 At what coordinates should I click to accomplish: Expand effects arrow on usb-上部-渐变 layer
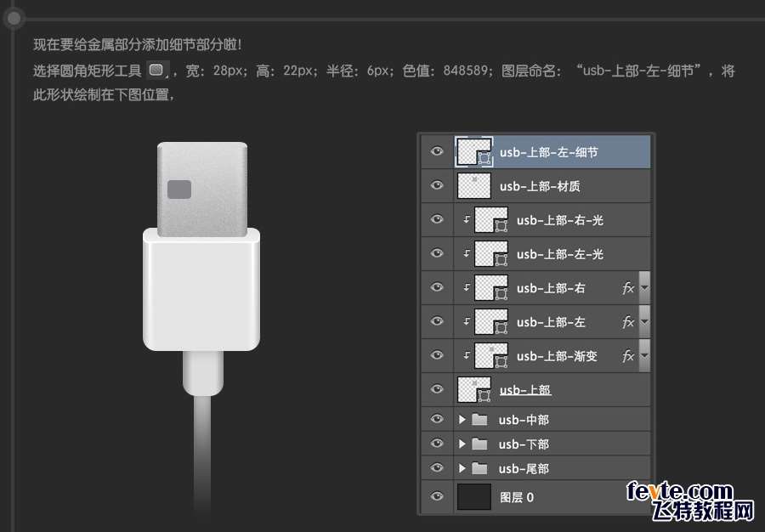pos(644,356)
